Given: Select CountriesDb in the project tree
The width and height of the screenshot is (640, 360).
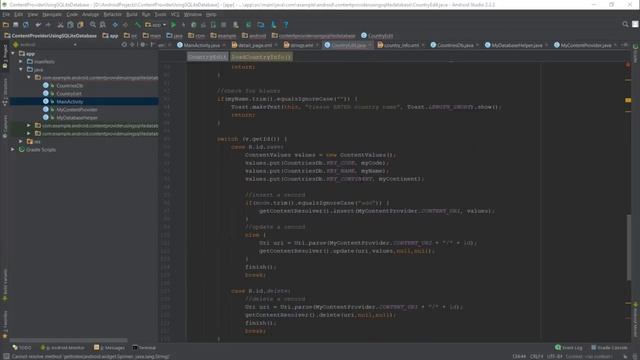Looking at the screenshot, I should point(70,86).
